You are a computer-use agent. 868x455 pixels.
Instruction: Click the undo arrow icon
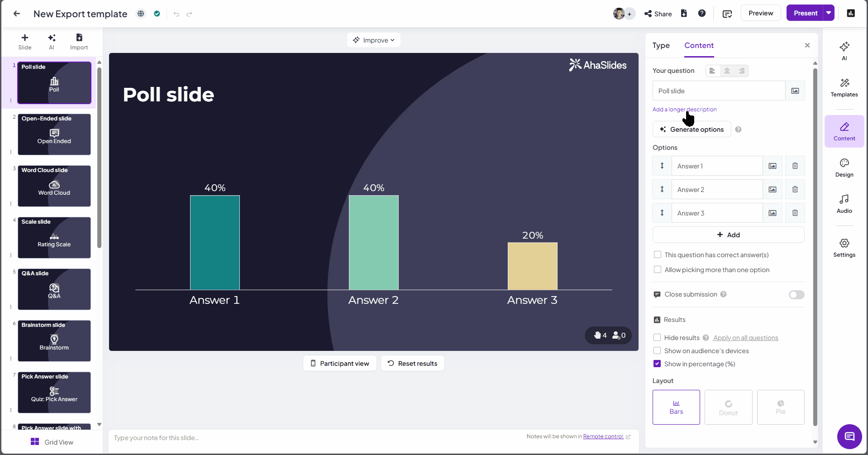click(176, 14)
